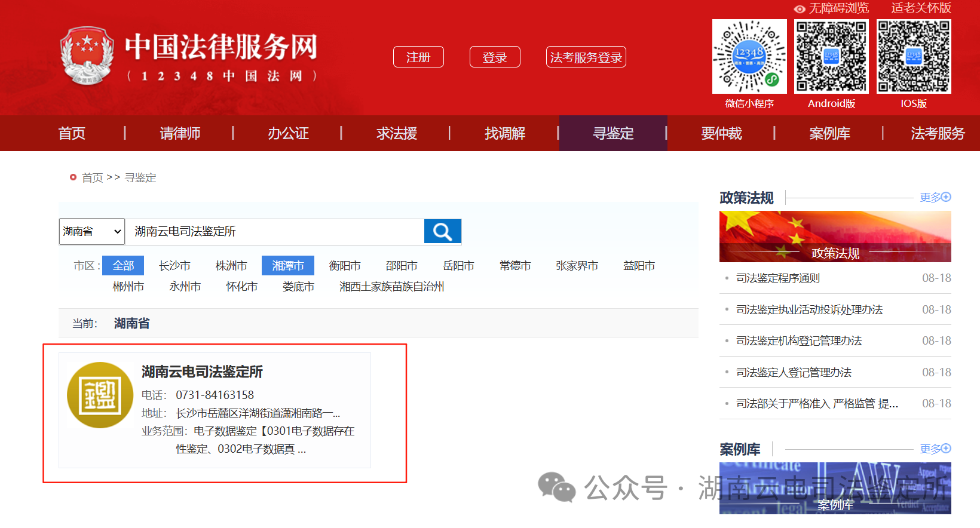The height and width of the screenshot is (528, 980).
Task: Click the eye icon beside 无障碍浏览
Action: click(800, 9)
